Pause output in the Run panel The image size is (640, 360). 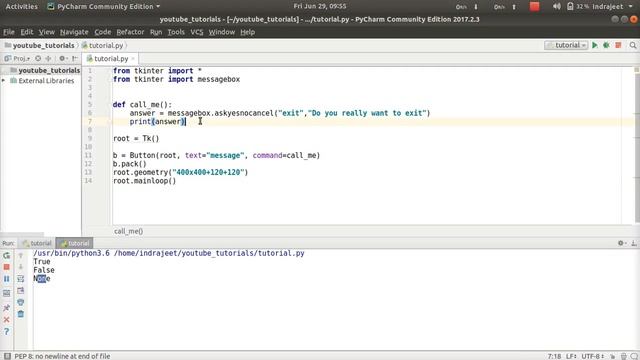point(7,279)
